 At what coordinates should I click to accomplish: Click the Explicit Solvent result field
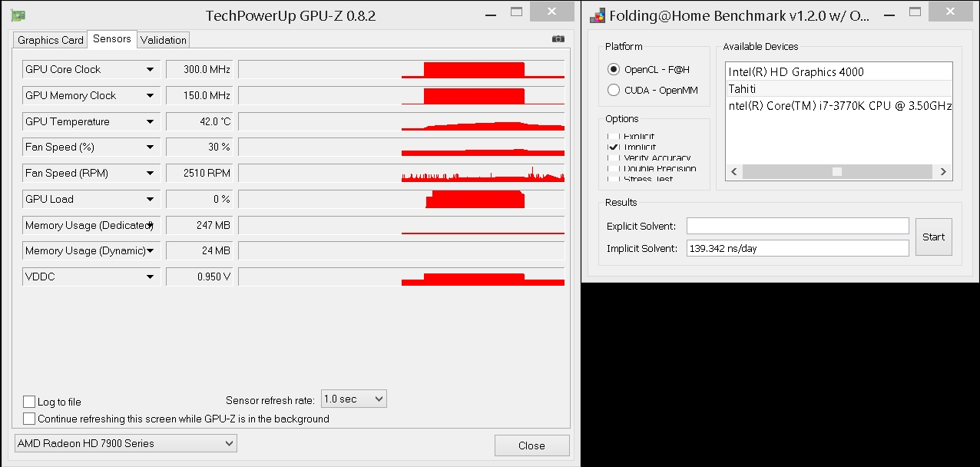point(797,226)
